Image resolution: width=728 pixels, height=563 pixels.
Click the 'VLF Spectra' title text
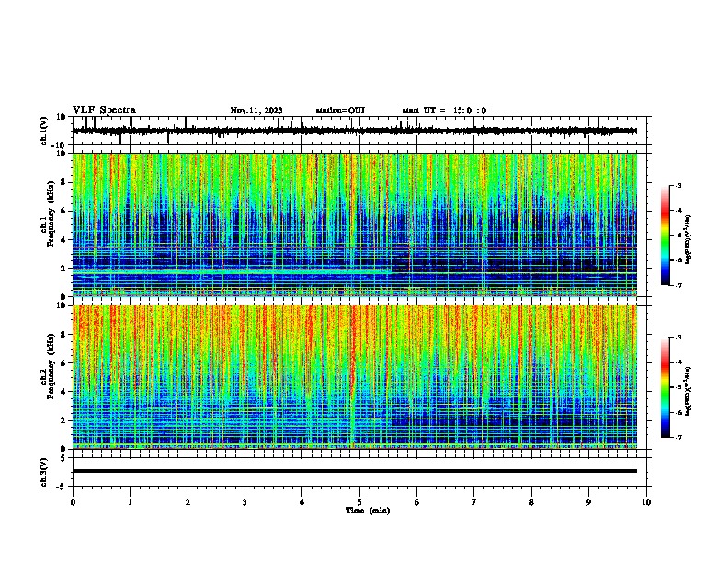tap(104, 110)
